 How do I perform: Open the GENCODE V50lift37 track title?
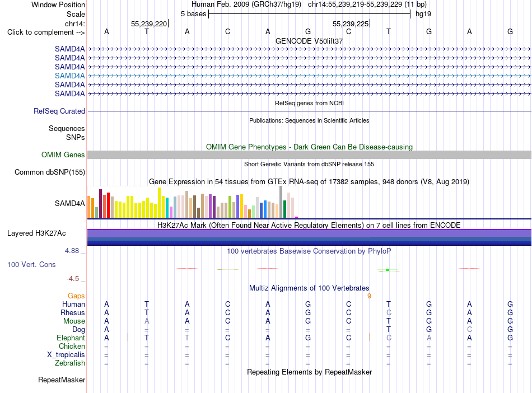coord(309,41)
